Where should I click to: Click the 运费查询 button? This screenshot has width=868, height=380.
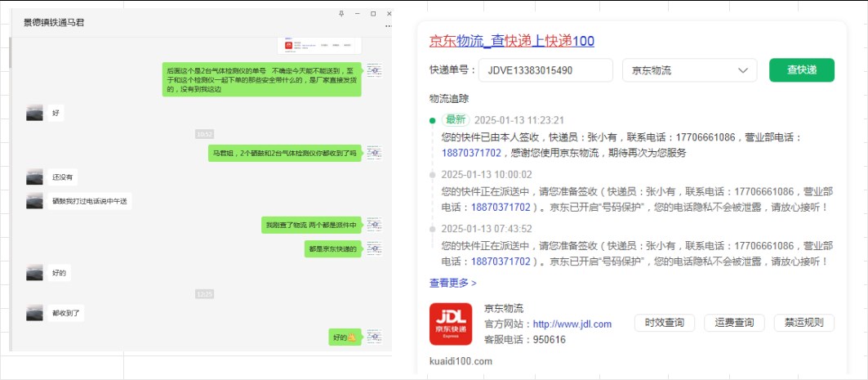point(734,323)
